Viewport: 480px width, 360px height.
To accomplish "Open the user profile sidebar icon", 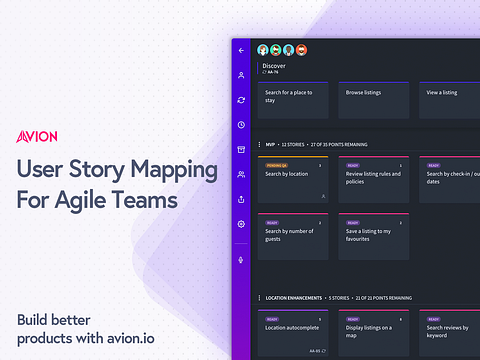I will 241,75.
